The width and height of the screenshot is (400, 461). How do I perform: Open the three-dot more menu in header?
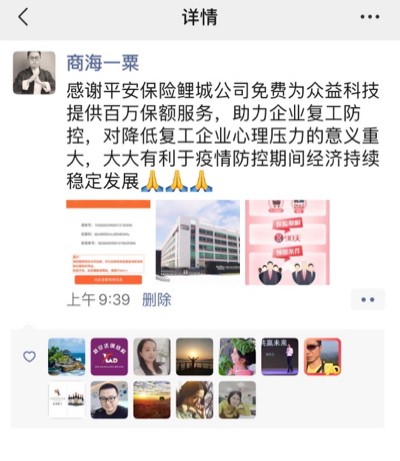[370, 17]
